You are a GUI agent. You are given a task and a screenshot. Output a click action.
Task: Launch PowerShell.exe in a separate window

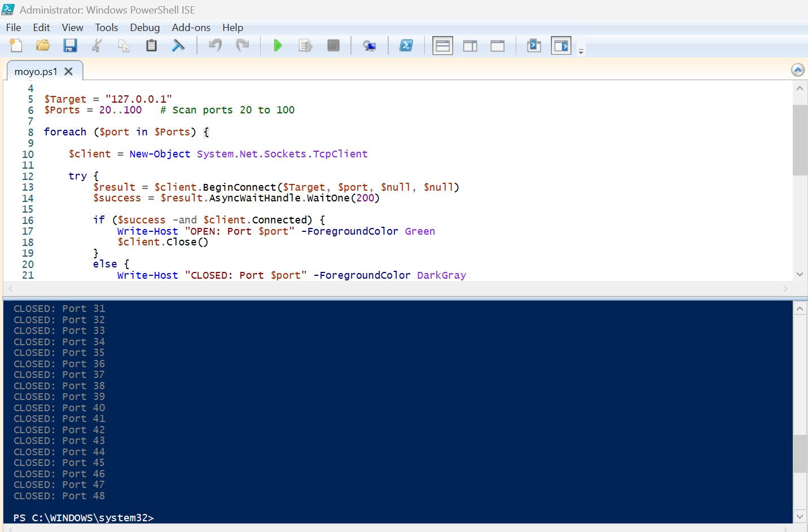[406, 46]
